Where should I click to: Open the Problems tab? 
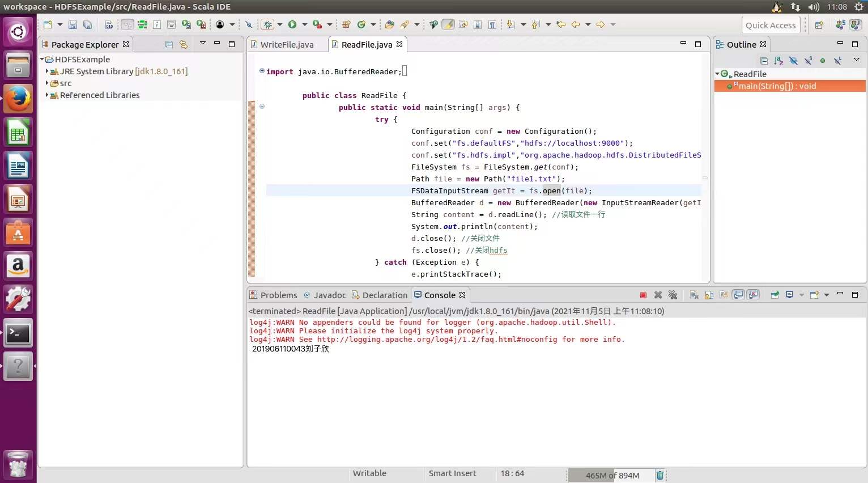[278, 295]
